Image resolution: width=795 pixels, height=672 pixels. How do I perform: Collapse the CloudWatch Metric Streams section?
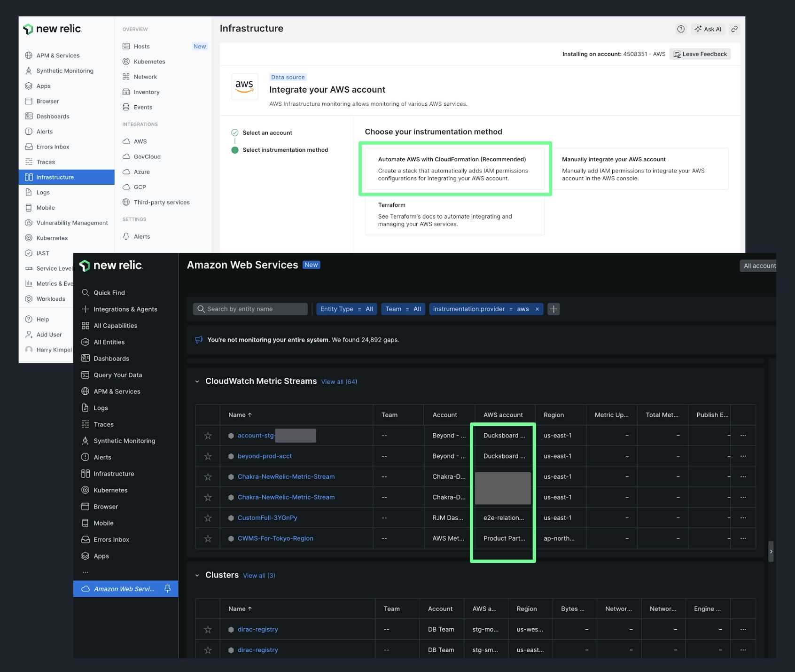point(197,381)
